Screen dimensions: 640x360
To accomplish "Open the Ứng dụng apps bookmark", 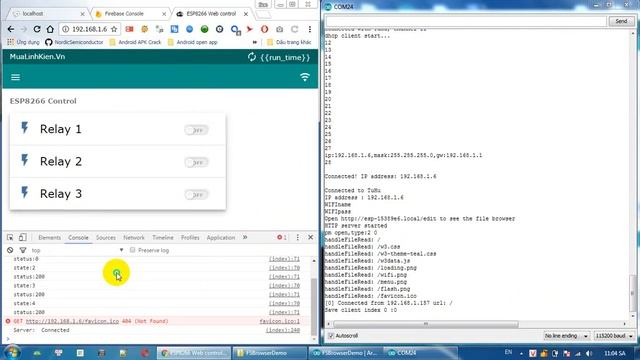I will coord(23,42).
